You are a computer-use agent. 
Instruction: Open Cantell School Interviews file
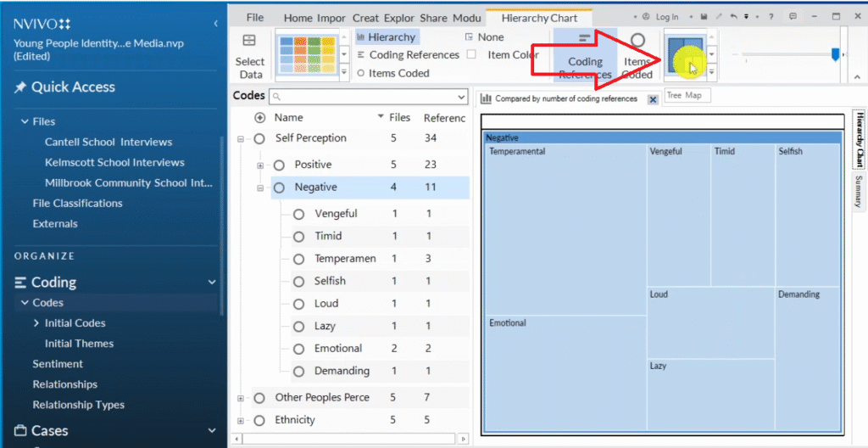pyautogui.click(x=108, y=142)
